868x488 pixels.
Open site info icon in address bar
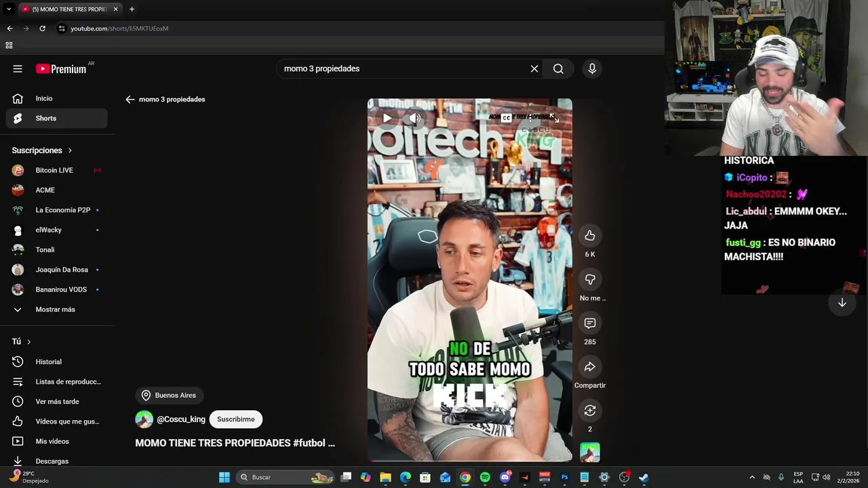pos(62,28)
